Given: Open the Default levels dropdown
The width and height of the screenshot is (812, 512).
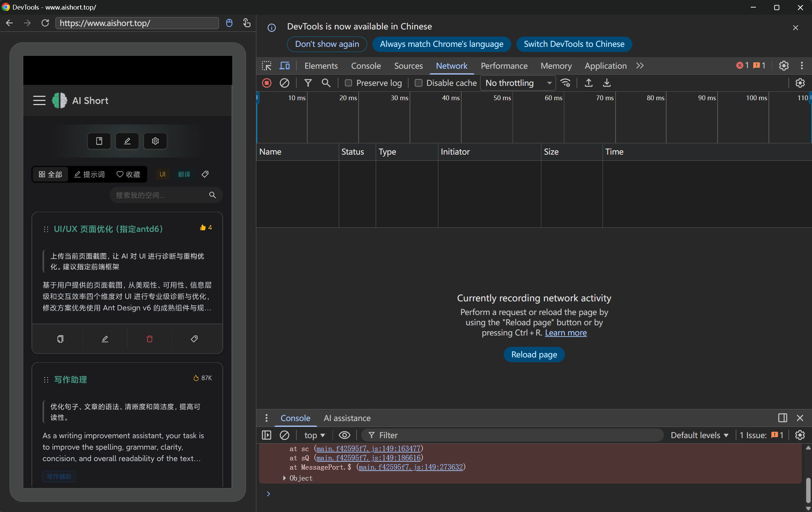Looking at the screenshot, I should point(699,435).
